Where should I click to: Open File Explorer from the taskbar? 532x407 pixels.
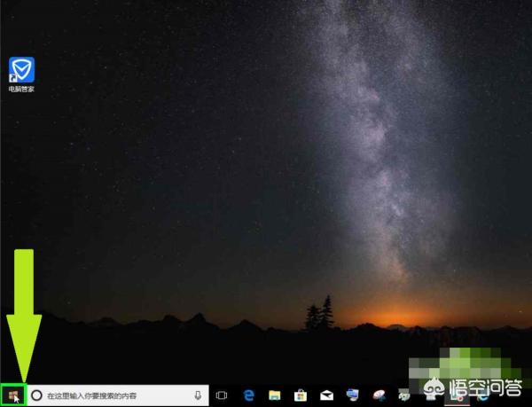click(275, 395)
